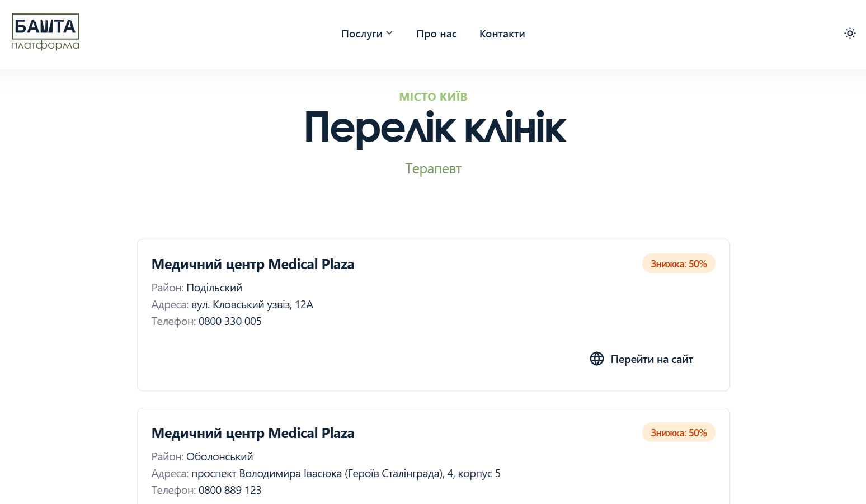
Task: Select the проспект Володимира Івасюка address
Action: pos(346,474)
